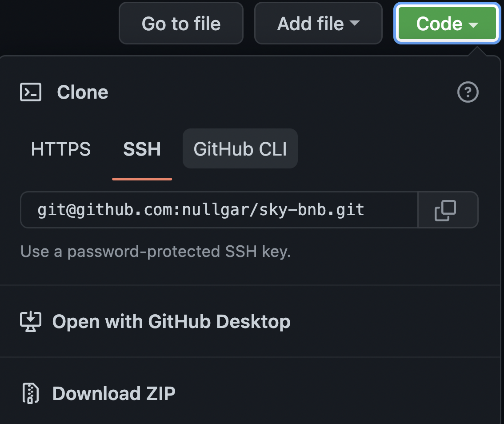Open the Clone help question mark icon
The height and width of the screenshot is (424, 504).
(468, 92)
